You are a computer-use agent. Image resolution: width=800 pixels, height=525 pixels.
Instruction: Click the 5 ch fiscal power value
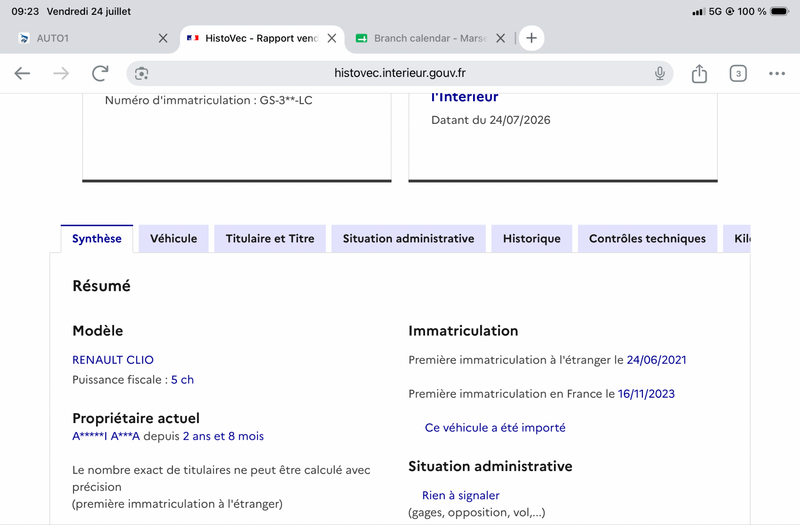(182, 380)
